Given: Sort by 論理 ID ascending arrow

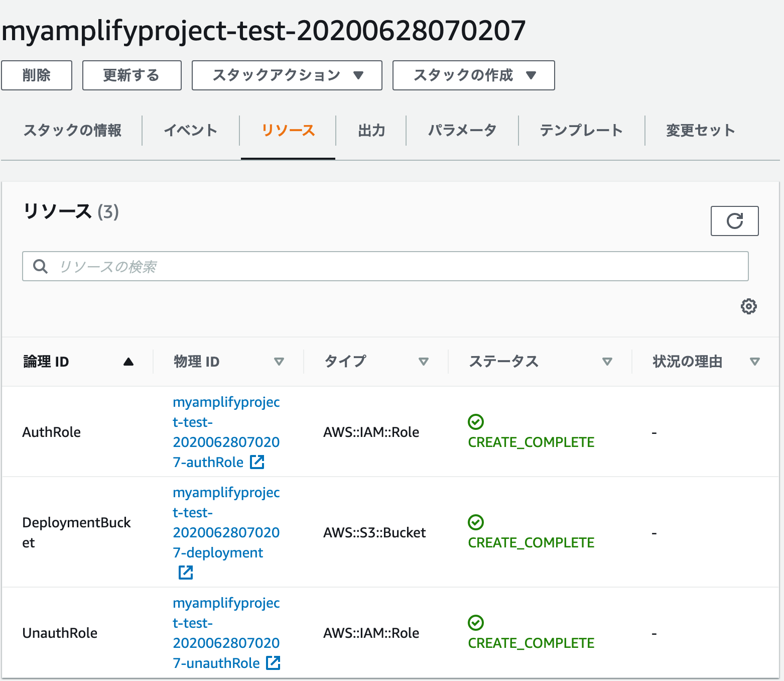Looking at the screenshot, I should [128, 362].
